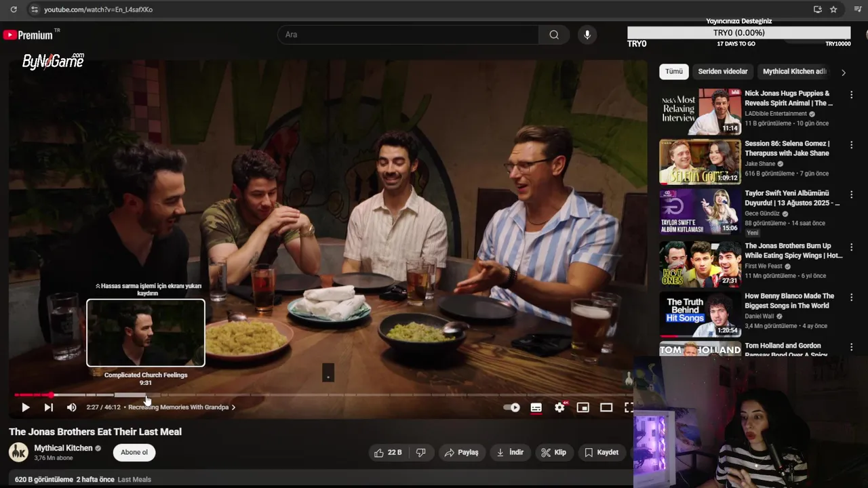
Task: Open Nick Jonas Hugs Puppies video thumbnail
Action: (x=700, y=112)
